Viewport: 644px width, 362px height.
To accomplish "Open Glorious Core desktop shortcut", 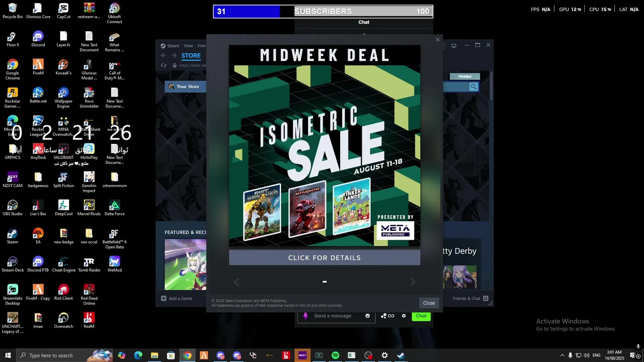I will click(x=38, y=11).
